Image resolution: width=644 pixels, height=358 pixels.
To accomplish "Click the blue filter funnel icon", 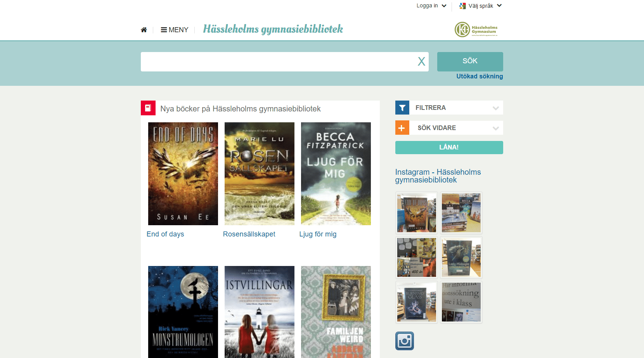I will click(402, 108).
